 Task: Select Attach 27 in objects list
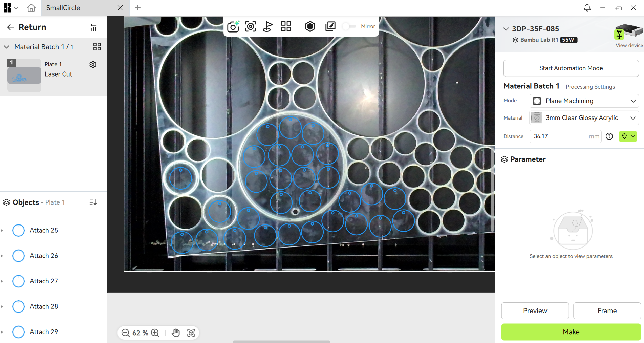53,281
